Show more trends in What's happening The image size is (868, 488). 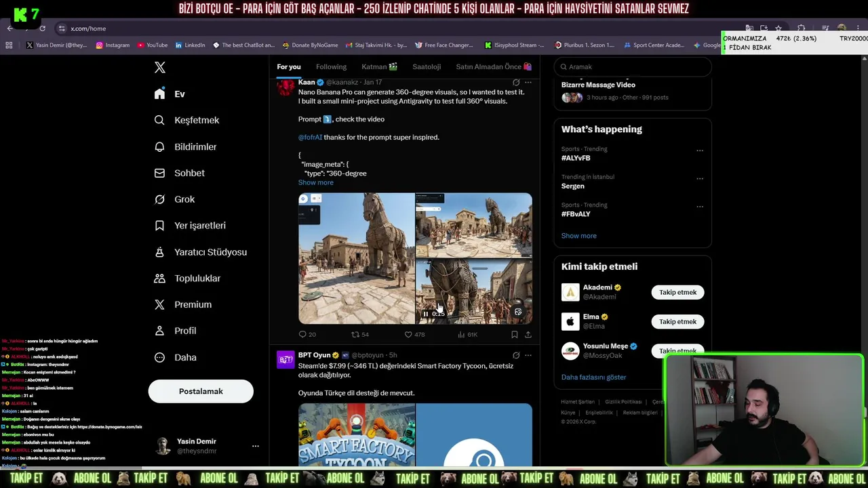578,236
